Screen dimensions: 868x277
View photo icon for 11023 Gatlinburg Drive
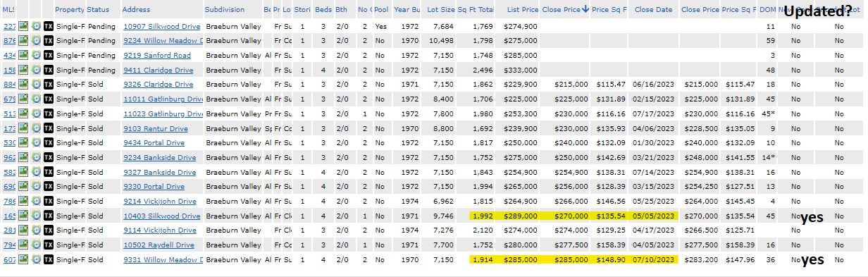click(x=23, y=114)
